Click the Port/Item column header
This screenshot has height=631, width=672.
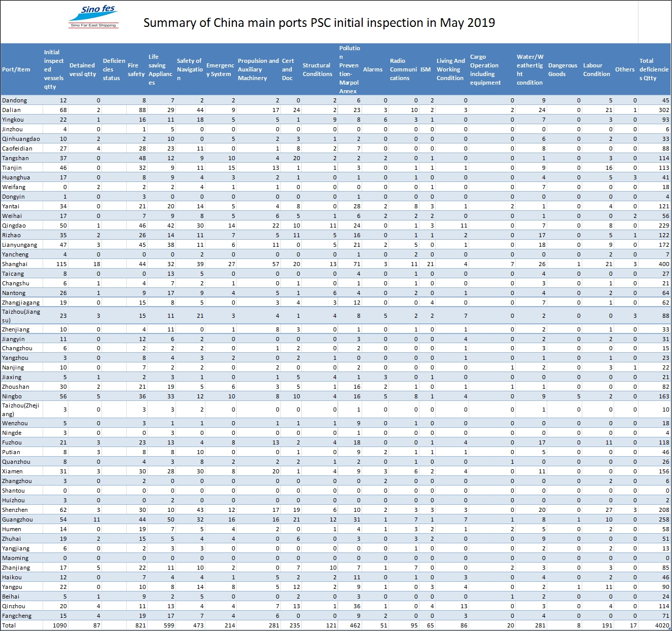[16, 69]
